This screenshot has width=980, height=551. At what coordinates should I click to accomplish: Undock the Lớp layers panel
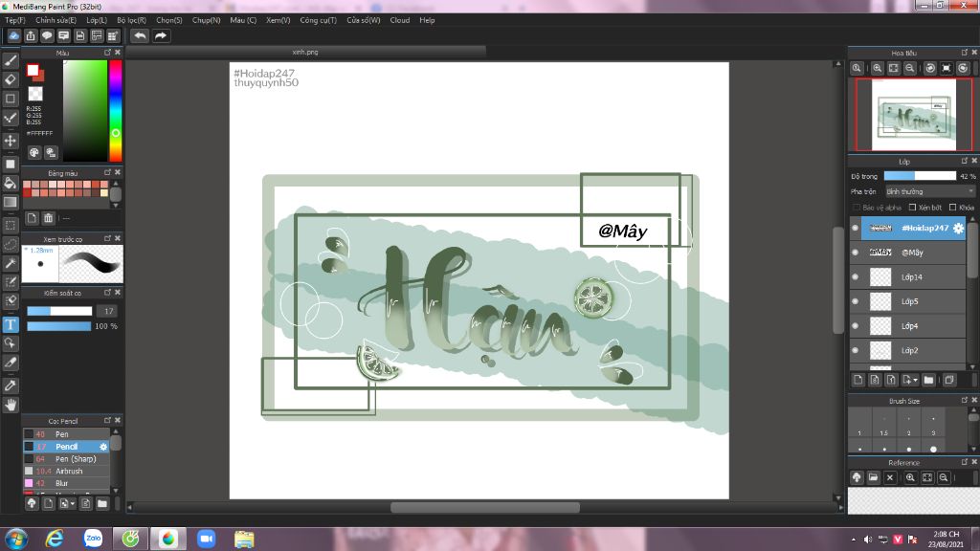[965, 161]
